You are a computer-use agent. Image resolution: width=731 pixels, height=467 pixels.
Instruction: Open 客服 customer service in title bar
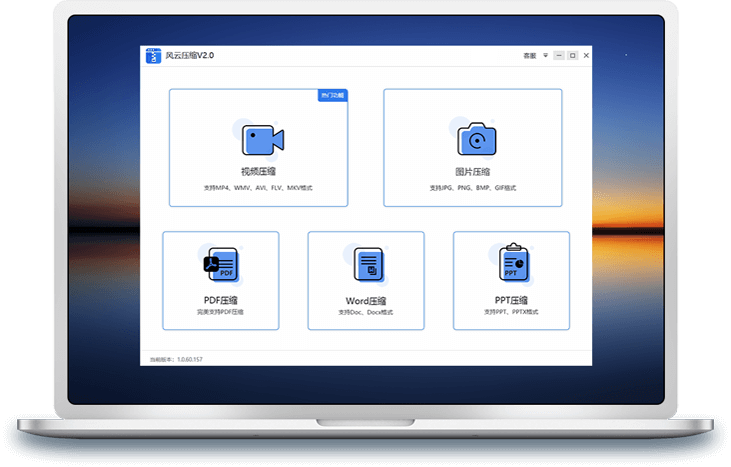(x=530, y=56)
